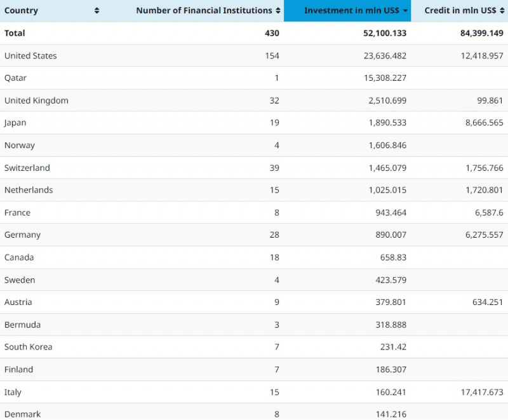Click Japan credit value 8,666.565
508x420 pixels.
(x=485, y=123)
